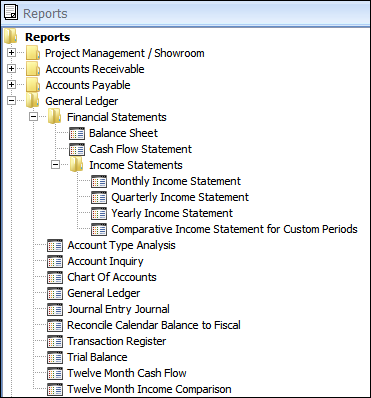Select Income Statements folder label

point(136,165)
